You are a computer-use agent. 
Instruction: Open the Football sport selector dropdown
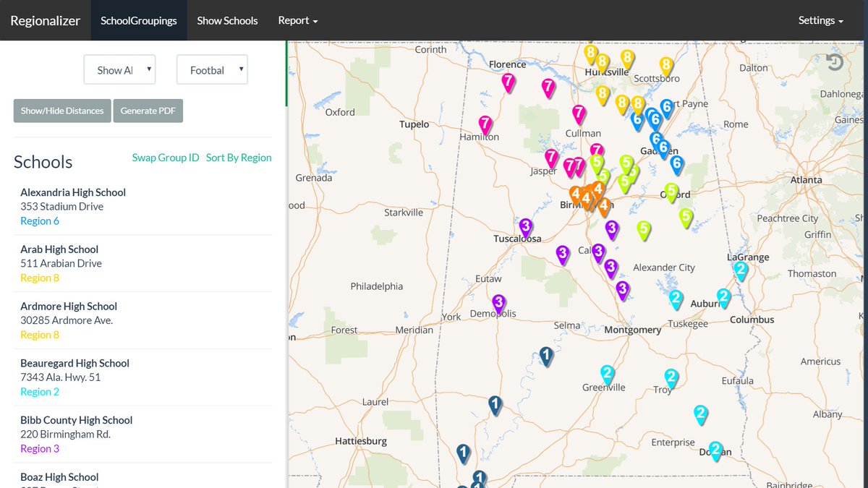coord(212,69)
